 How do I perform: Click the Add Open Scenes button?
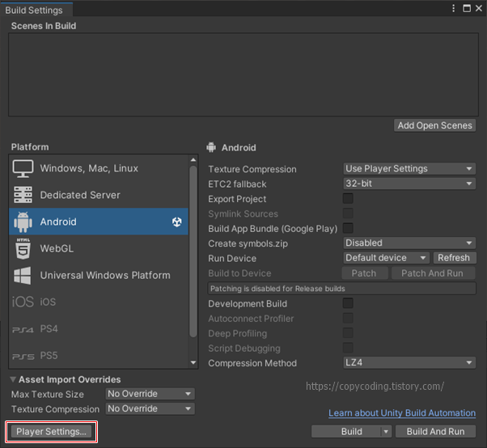[435, 125]
